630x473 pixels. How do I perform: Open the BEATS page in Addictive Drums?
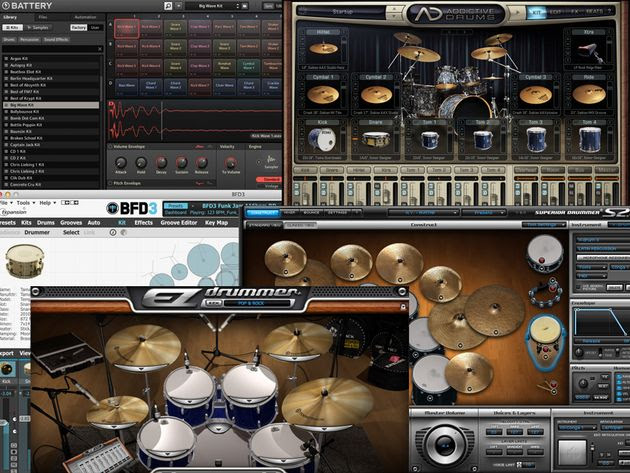[x=594, y=12]
